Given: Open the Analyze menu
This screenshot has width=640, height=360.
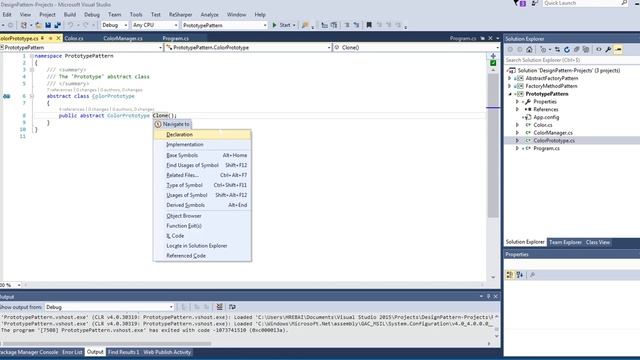Looking at the screenshot, I should 209,15.
